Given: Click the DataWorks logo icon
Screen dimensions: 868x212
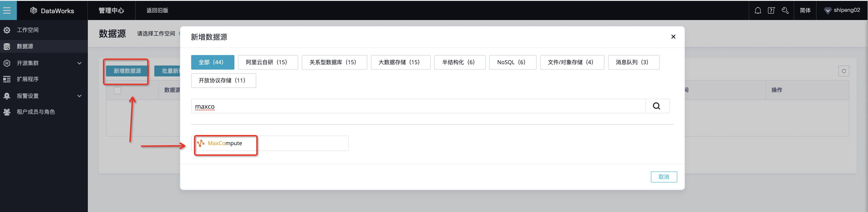Looking at the screenshot, I should (34, 10).
